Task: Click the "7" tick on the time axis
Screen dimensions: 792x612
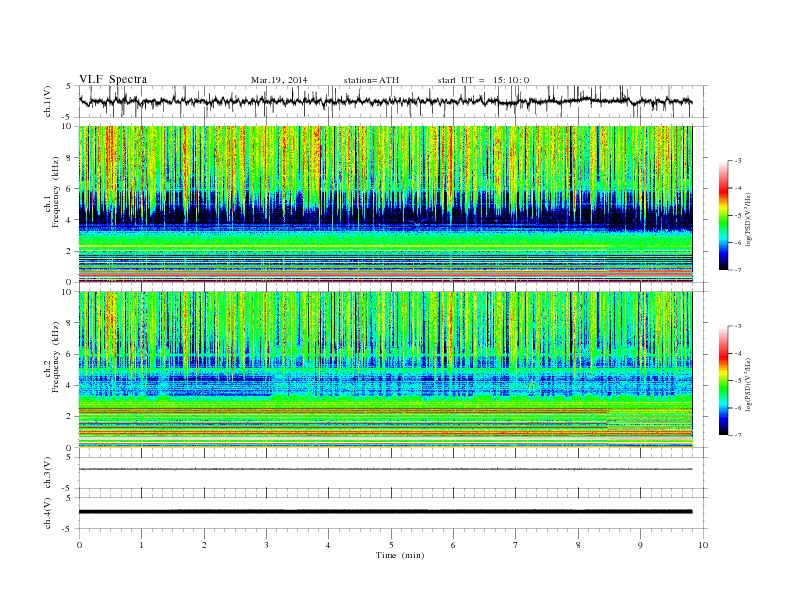Action: (516, 545)
